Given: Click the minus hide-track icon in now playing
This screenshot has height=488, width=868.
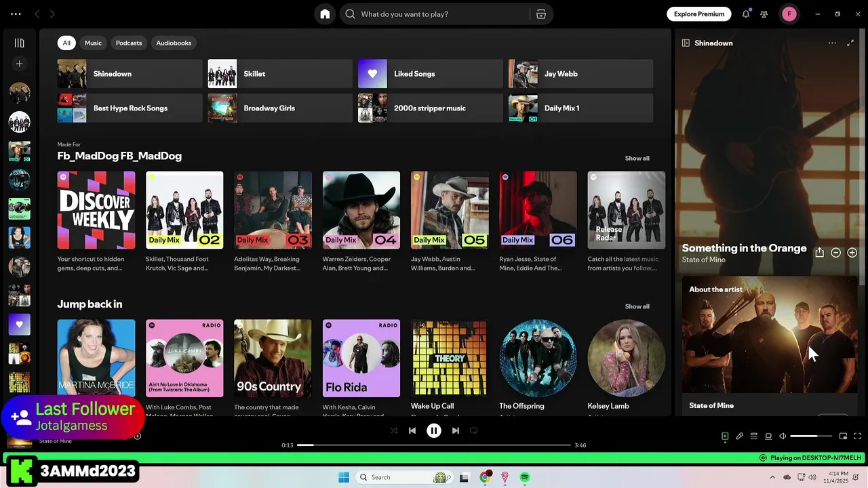Looking at the screenshot, I should click(x=835, y=253).
